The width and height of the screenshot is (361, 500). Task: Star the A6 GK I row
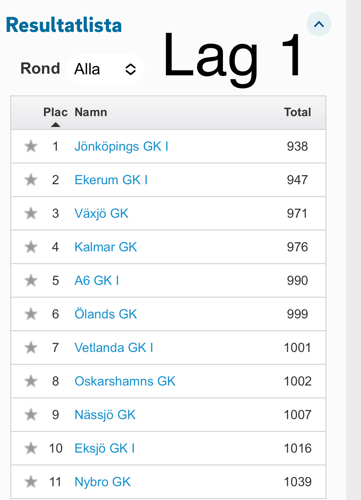[x=31, y=280]
